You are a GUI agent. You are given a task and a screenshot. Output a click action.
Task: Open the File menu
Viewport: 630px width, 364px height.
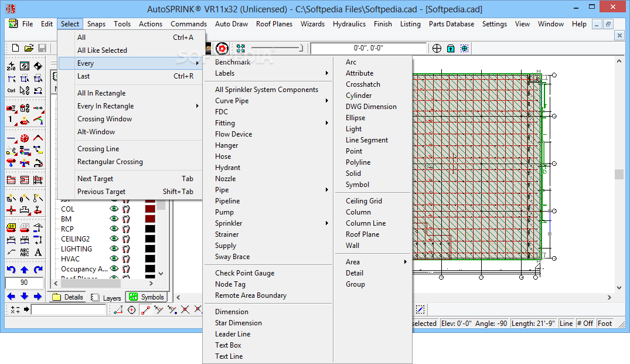click(28, 24)
